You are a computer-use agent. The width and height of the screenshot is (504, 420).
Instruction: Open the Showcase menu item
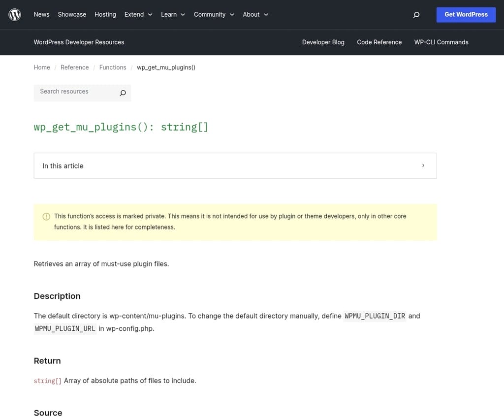[x=71, y=14]
